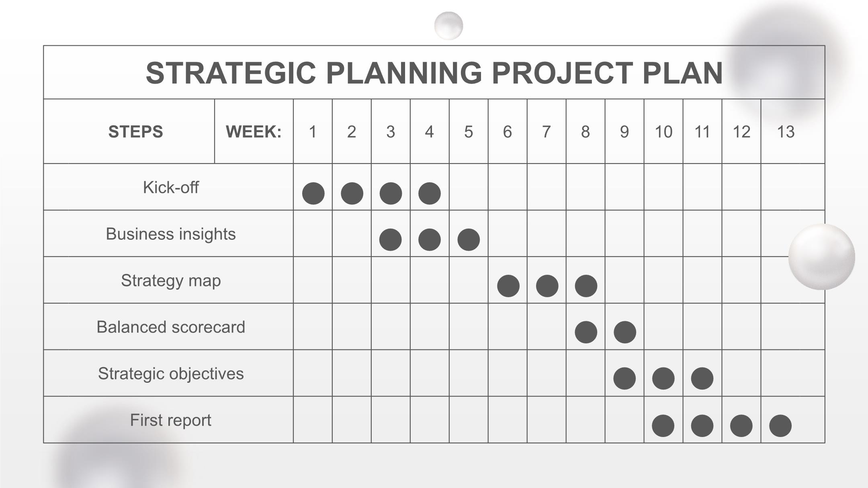The image size is (868, 488).
Task: Click the Strategy map dot in week 6
Action: coord(508,286)
